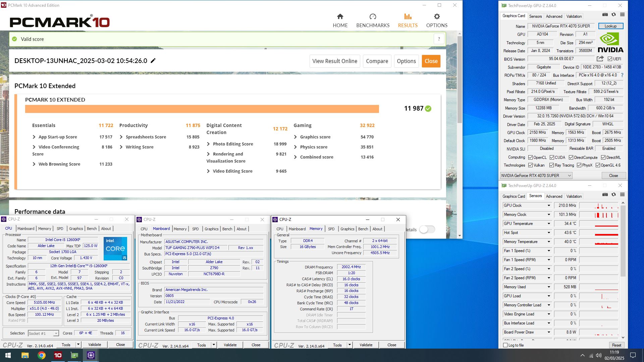Open GPU Clock sensor dropdown
The width and height of the screenshot is (644, 362).
(x=549, y=205)
